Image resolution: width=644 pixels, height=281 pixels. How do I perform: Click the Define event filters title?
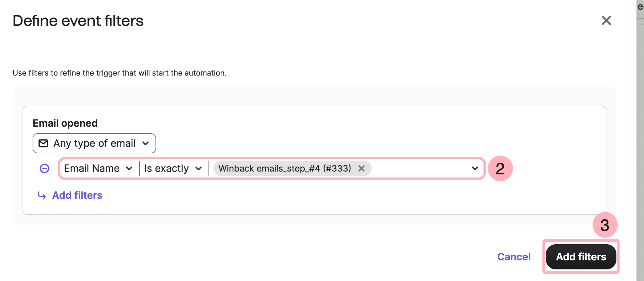(78, 21)
